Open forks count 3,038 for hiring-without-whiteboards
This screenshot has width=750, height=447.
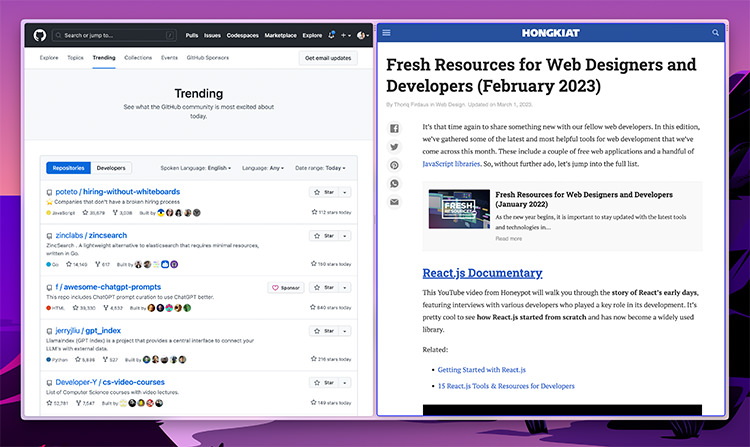(x=122, y=213)
